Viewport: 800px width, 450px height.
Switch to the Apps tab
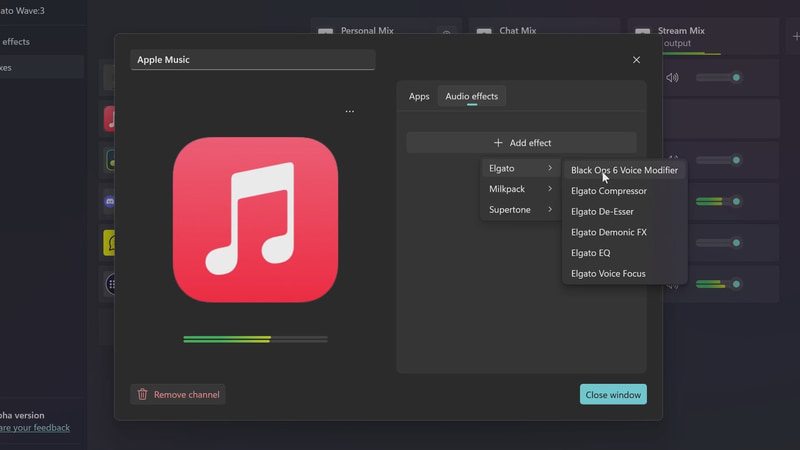(419, 96)
